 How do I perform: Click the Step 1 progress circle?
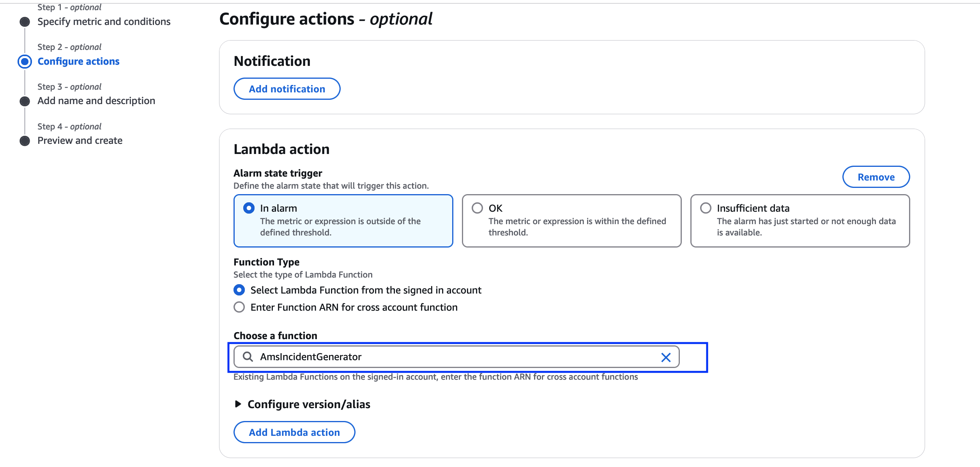tap(25, 21)
